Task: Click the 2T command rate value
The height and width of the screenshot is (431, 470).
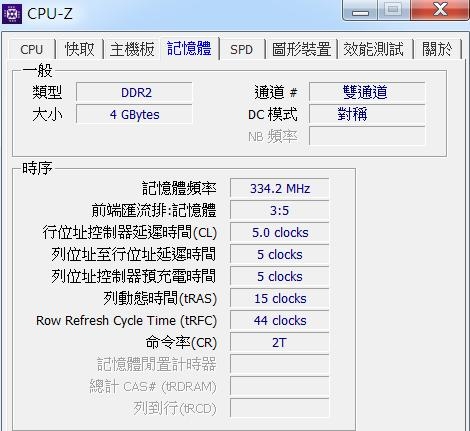Action: (x=280, y=342)
